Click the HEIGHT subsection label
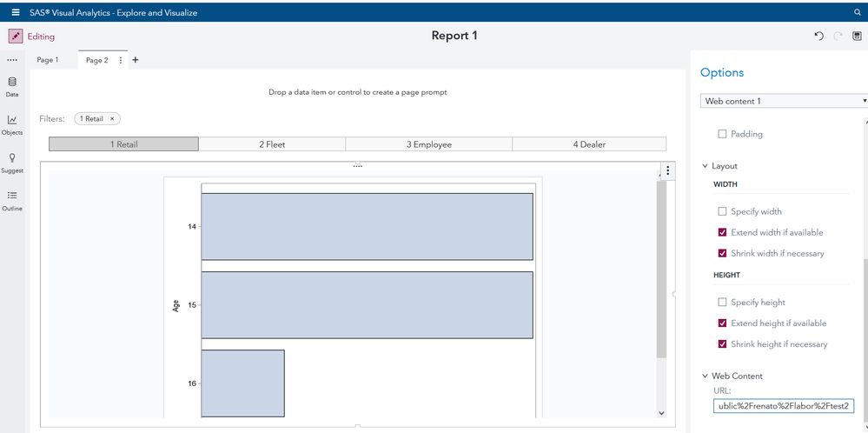 (x=727, y=276)
